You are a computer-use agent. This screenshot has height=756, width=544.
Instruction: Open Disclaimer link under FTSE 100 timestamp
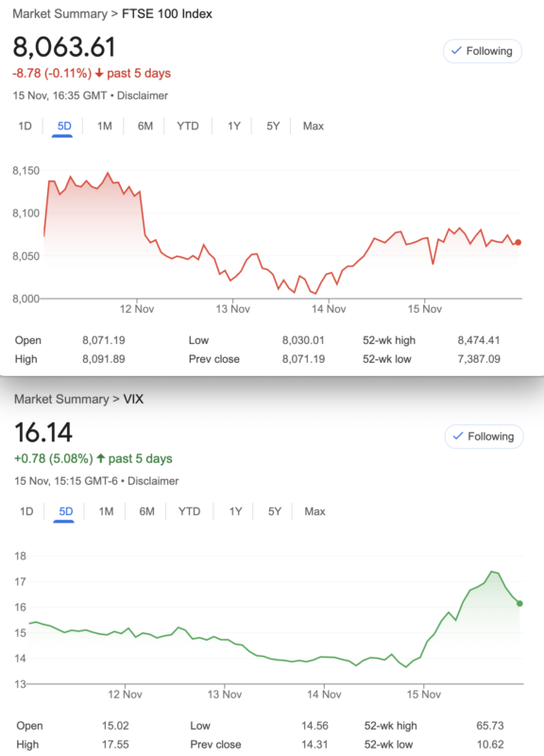143,95
